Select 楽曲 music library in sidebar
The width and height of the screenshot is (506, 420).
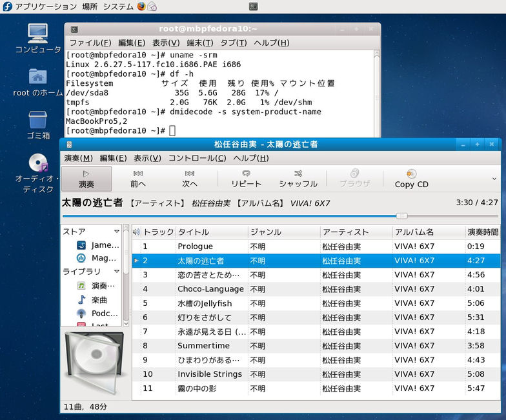click(92, 300)
